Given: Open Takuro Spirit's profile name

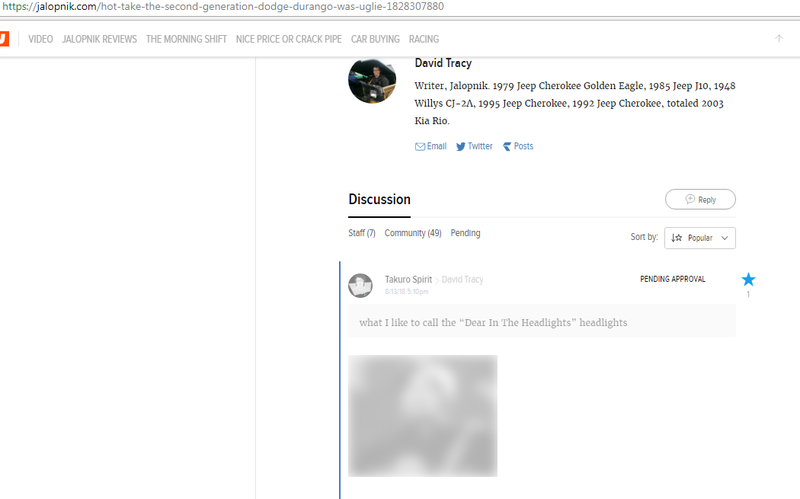Looking at the screenshot, I should click(x=408, y=280).
